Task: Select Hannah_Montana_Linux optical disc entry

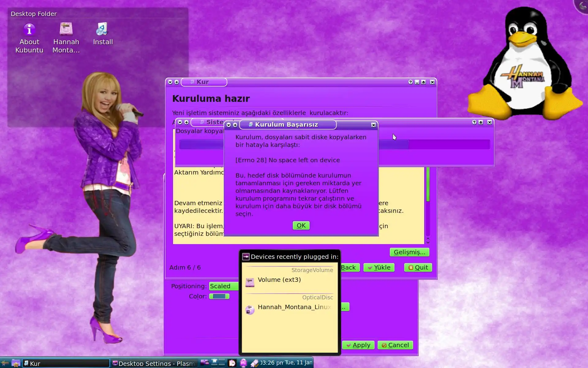Action: [294, 307]
